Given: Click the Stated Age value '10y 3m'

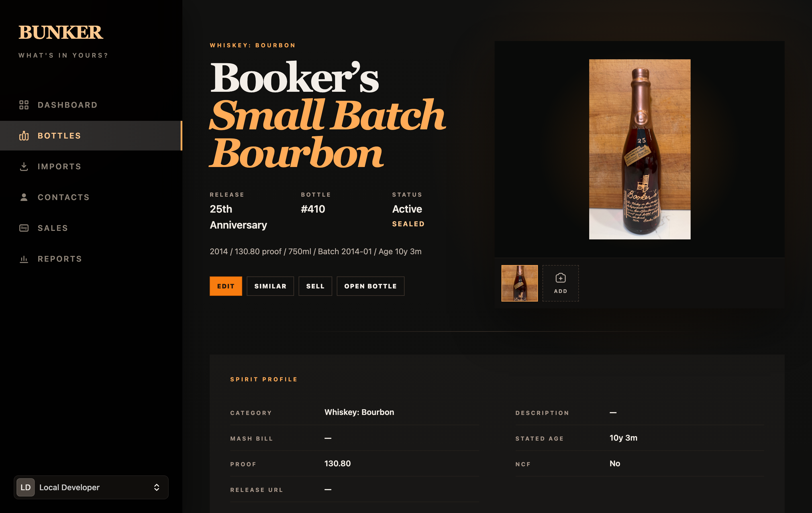Looking at the screenshot, I should [x=623, y=438].
